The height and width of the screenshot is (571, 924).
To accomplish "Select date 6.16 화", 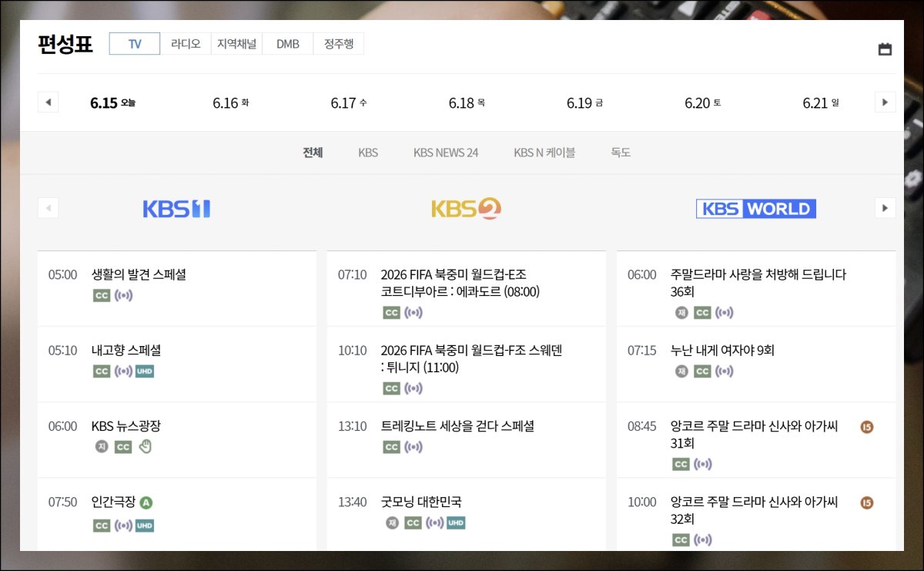I will (231, 102).
